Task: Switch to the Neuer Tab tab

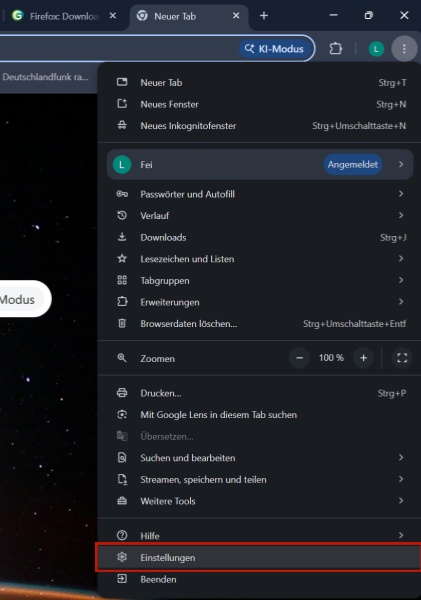Action: click(x=189, y=16)
